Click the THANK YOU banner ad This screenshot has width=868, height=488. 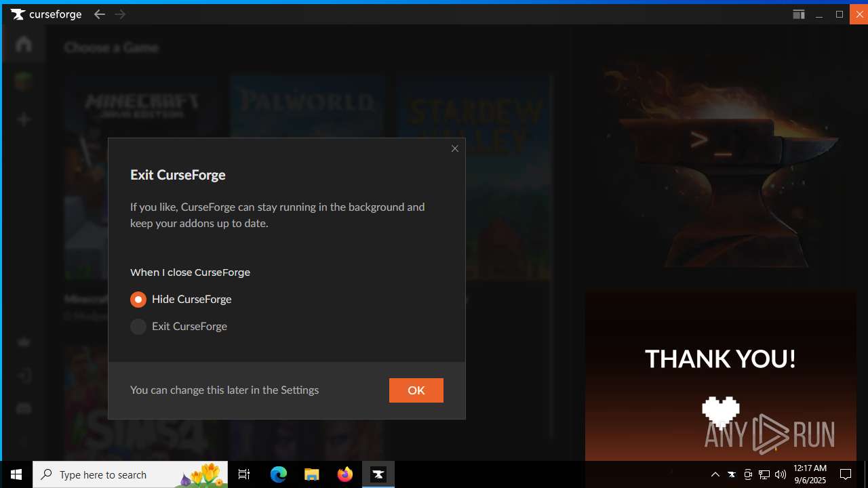(720, 376)
